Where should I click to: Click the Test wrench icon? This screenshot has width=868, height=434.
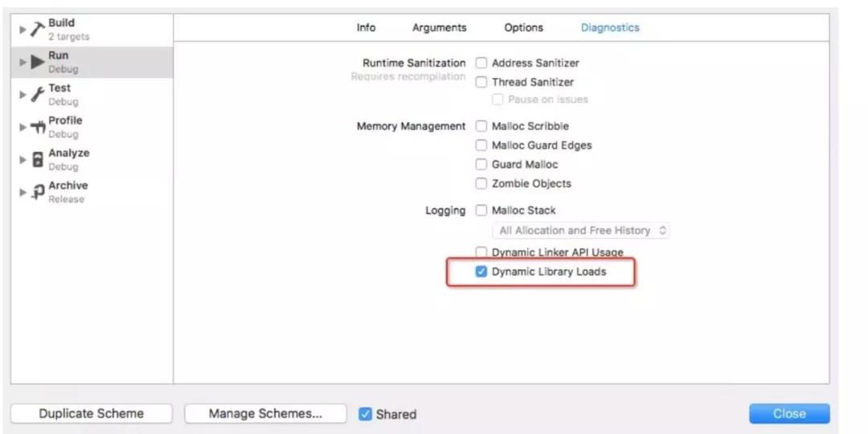click(x=38, y=95)
